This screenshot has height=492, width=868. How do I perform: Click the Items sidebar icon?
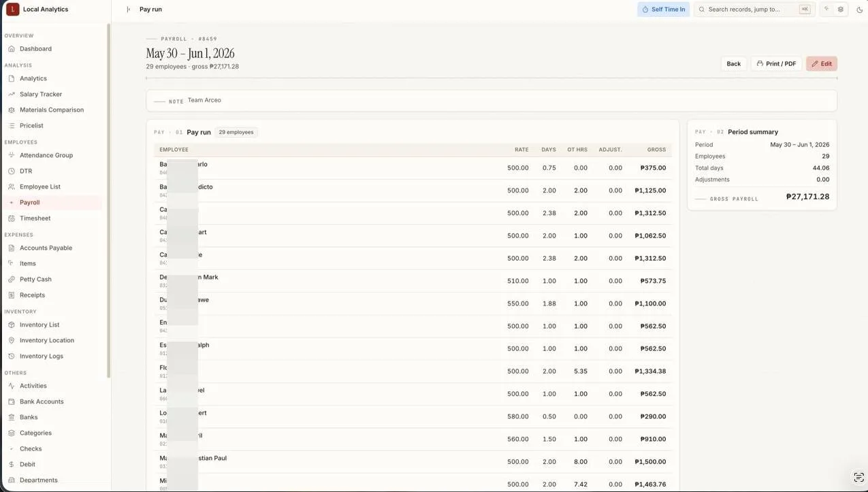(12, 263)
